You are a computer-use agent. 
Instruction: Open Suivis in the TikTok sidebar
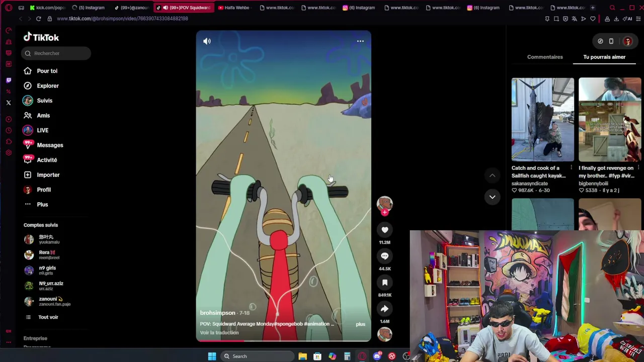(38, 101)
